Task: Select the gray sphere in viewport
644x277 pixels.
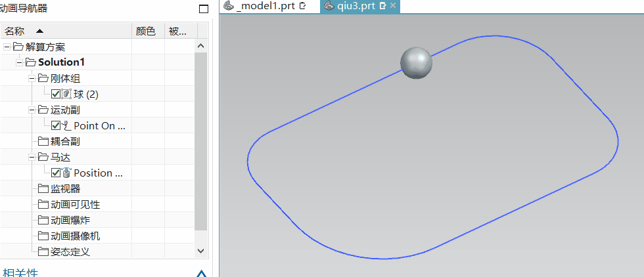Action: (x=417, y=62)
